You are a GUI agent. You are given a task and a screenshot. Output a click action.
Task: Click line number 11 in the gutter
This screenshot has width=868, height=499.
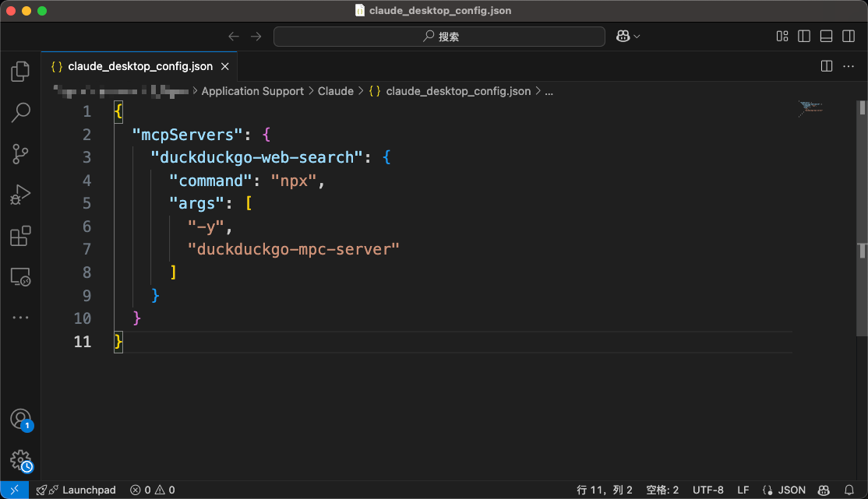coord(83,342)
